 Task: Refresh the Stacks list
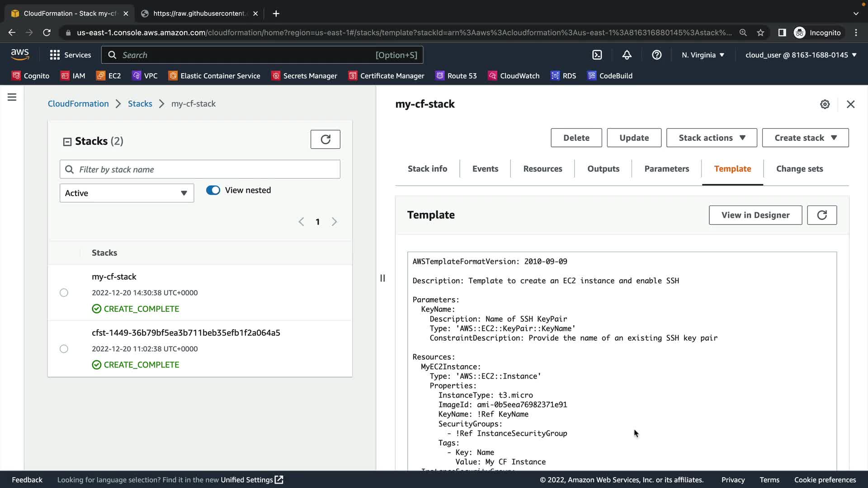325,139
